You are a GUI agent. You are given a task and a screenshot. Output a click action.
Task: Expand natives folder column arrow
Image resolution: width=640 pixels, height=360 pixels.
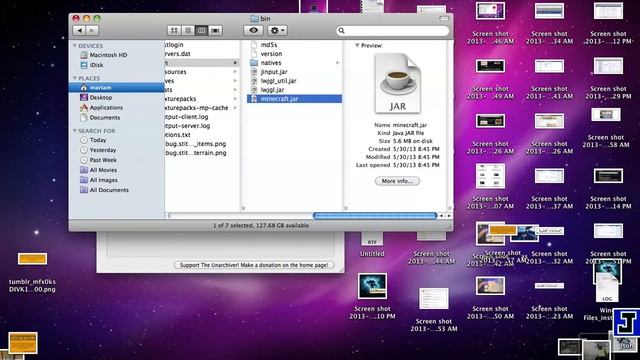click(x=338, y=62)
